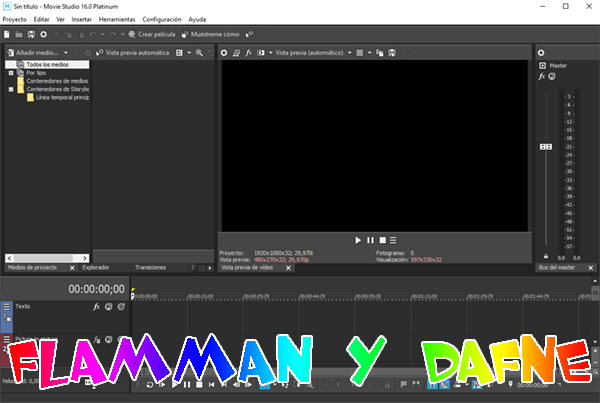
Task: Click the media views grid icon
Action: (x=179, y=53)
